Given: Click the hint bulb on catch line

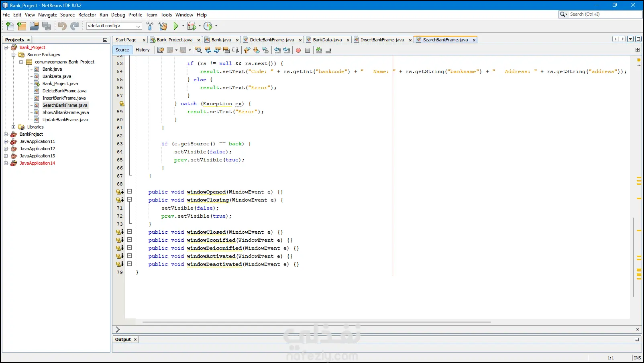Looking at the screenshot, I should pyautogui.click(x=122, y=104).
